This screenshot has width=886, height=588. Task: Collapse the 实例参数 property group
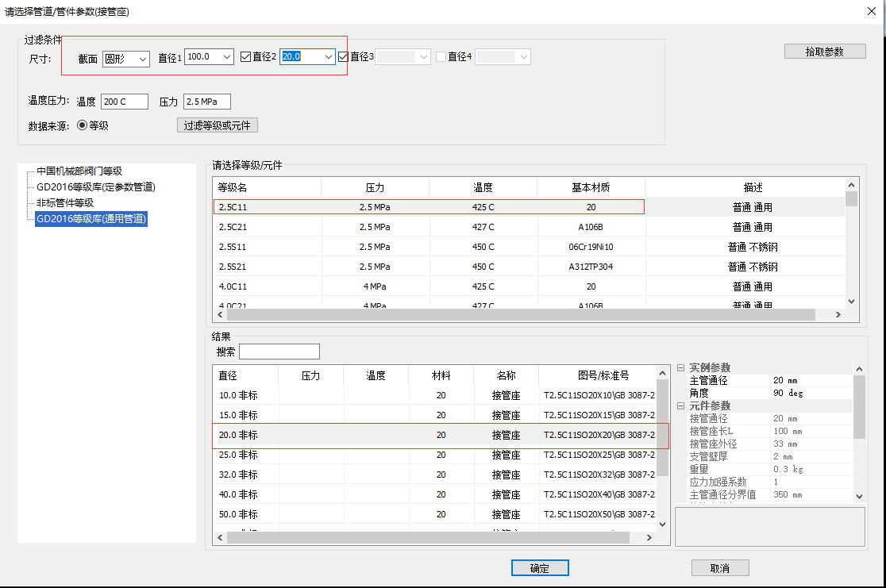coord(680,368)
